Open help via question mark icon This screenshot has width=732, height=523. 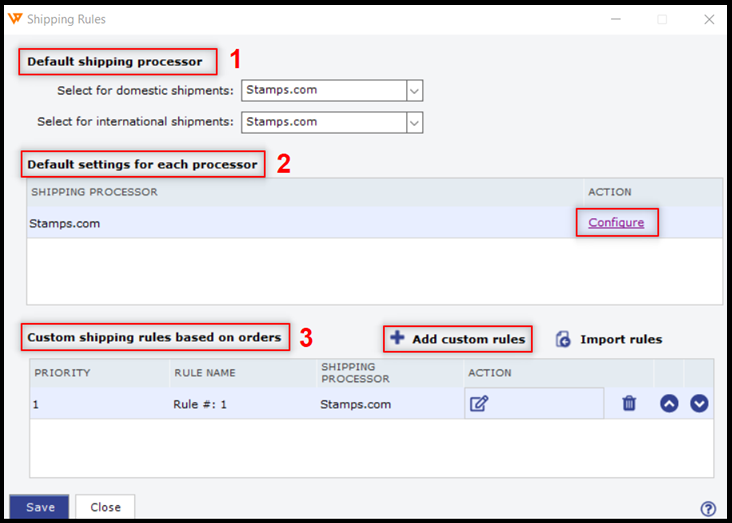pos(709,508)
